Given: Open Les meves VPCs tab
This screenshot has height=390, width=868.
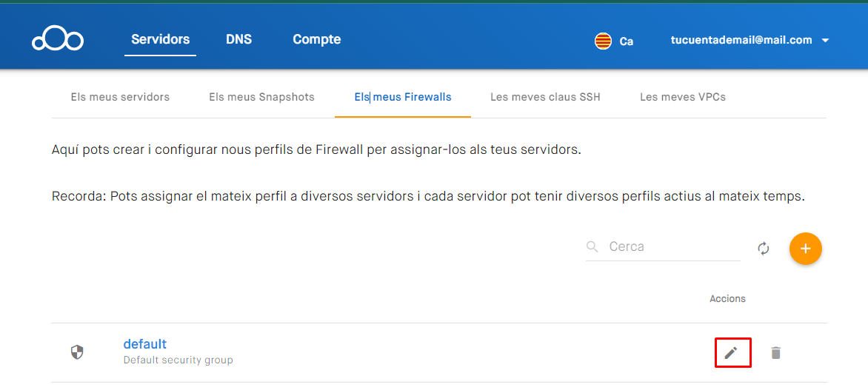Looking at the screenshot, I should coord(682,97).
